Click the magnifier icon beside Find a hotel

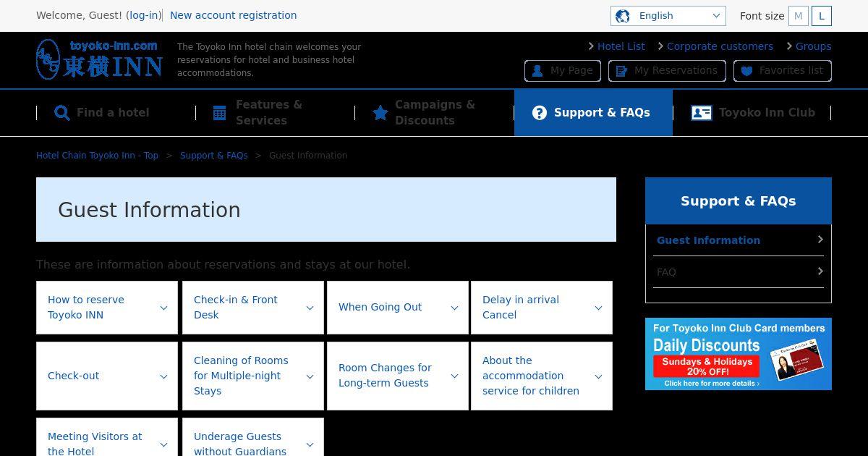tap(62, 113)
